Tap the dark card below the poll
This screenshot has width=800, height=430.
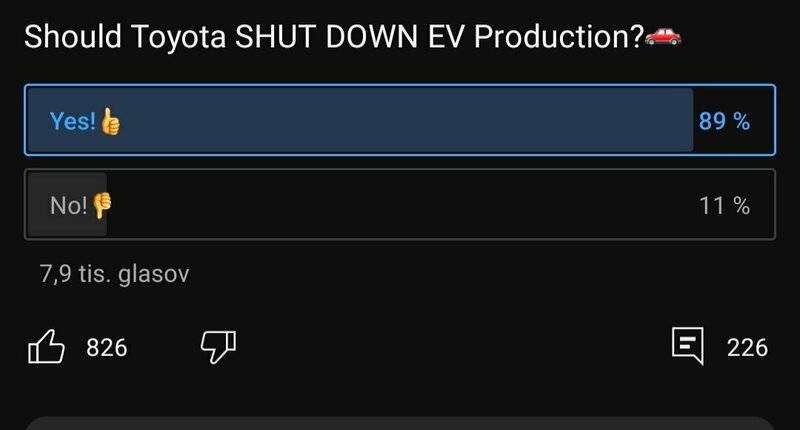[x=400, y=423]
